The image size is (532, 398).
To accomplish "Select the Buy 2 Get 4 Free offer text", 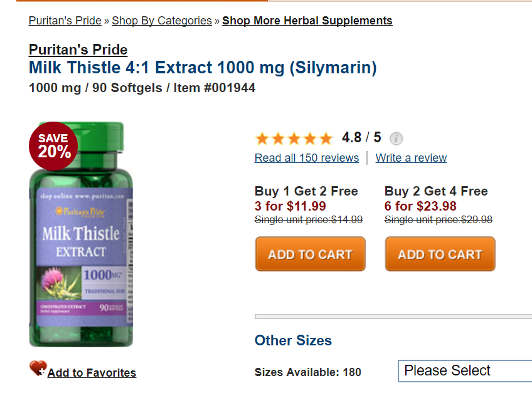I will coord(436,191).
